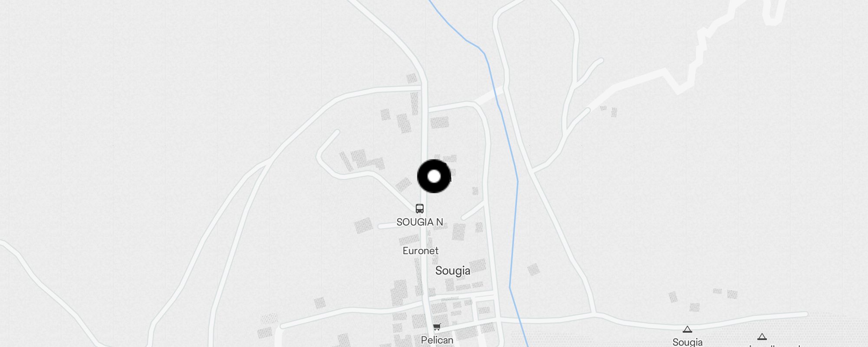
Task: Click the Sougia village name label
Action: pos(453,271)
